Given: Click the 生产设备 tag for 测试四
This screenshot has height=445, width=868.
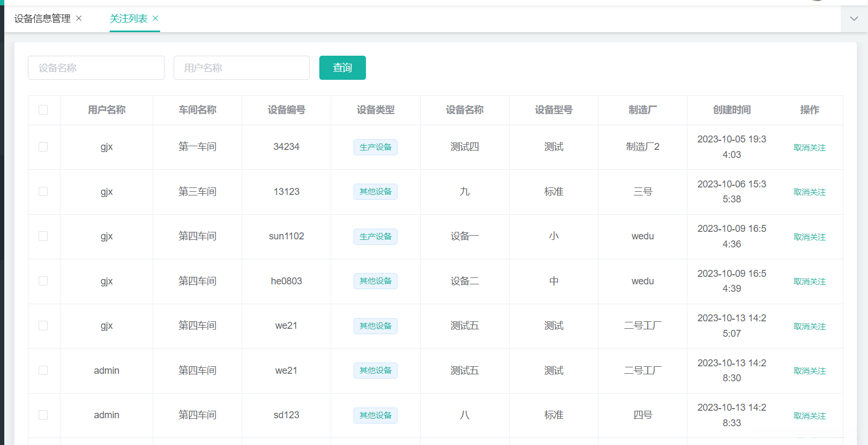Looking at the screenshot, I should pos(375,147).
